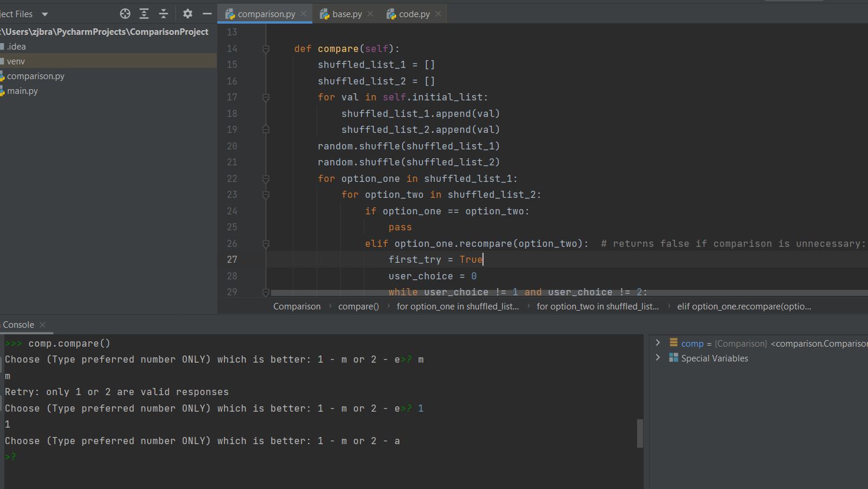The height and width of the screenshot is (489, 868).
Task: Click 'shuffled_list_2.append(val)' on line 19
Action: (x=420, y=129)
